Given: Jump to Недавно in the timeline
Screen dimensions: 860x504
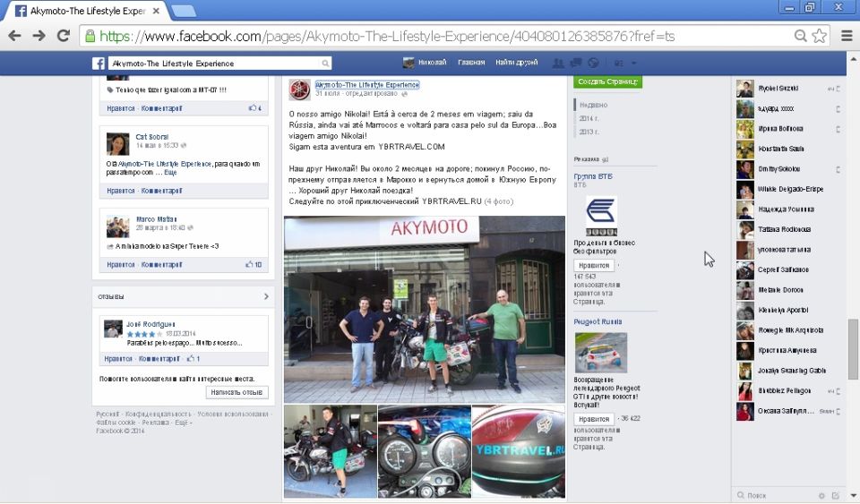Looking at the screenshot, I should pyautogui.click(x=593, y=105).
